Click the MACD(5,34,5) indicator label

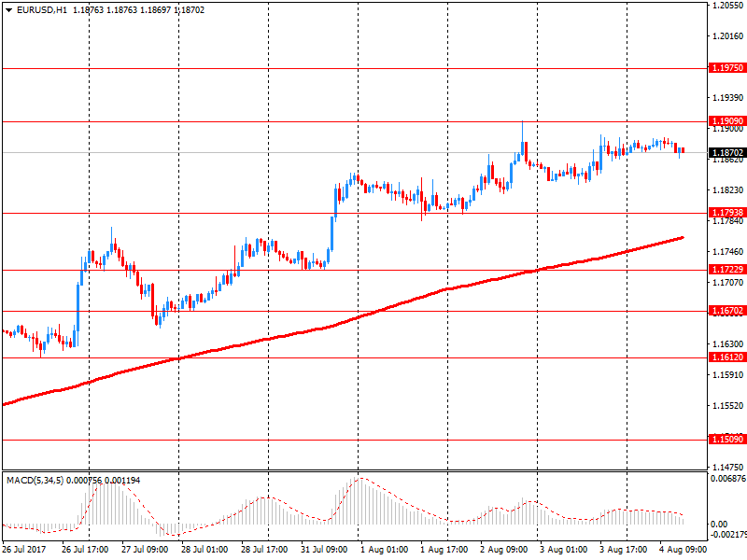point(35,481)
